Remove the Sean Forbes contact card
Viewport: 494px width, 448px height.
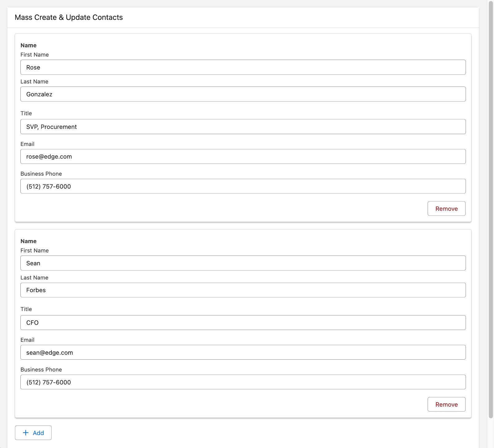pos(446,404)
